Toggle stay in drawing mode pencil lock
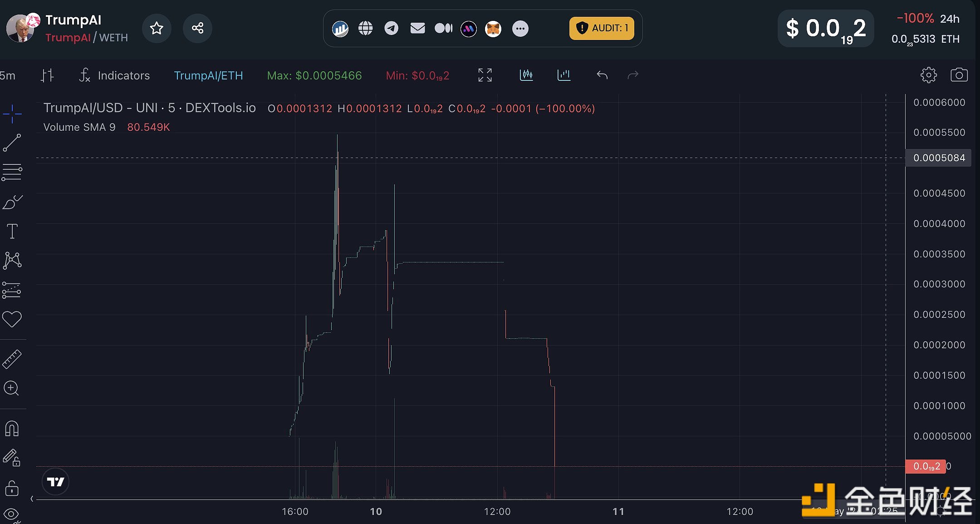 point(11,458)
